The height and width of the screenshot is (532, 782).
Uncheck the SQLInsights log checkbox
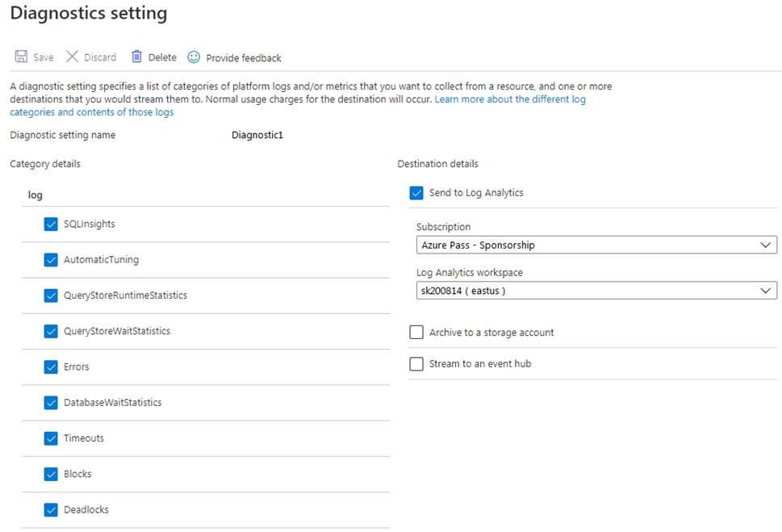click(51, 224)
